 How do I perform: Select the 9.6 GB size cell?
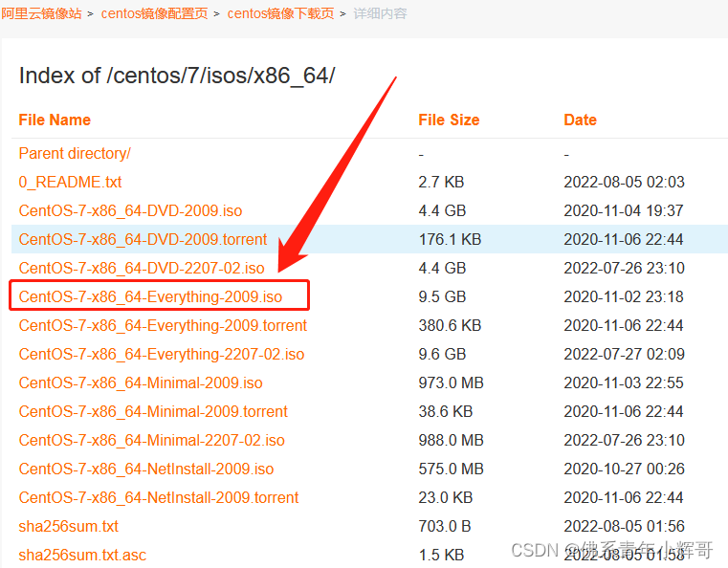click(x=442, y=355)
